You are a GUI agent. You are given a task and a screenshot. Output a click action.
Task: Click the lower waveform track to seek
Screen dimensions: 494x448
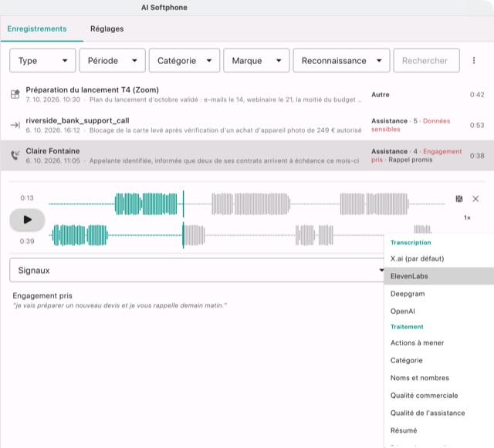[x=247, y=235]
